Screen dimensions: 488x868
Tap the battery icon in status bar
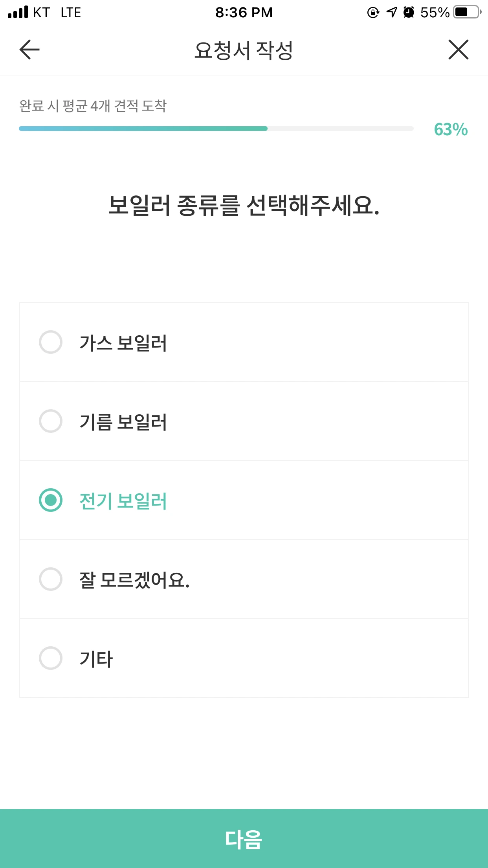[x=466, y=12]
